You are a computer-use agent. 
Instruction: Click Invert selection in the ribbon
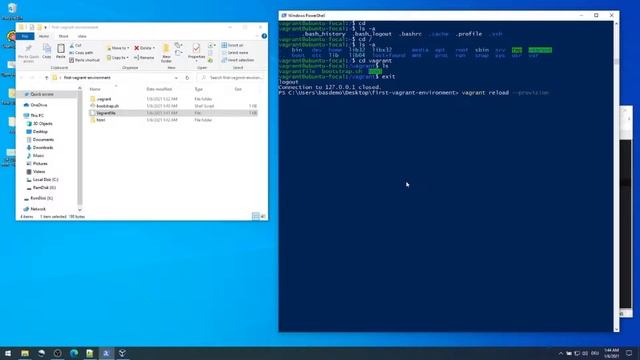coord(238,60)
